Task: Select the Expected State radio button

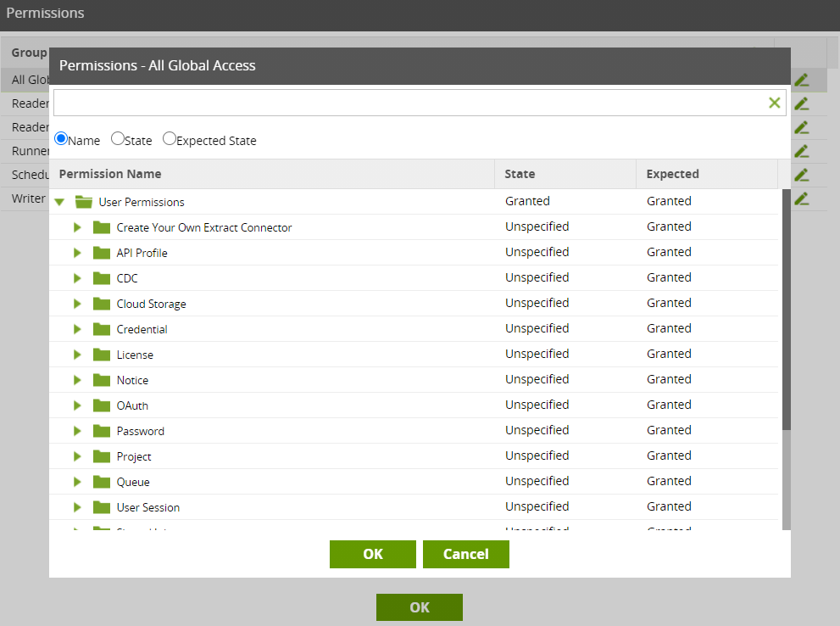Action: tap(169, 139)
